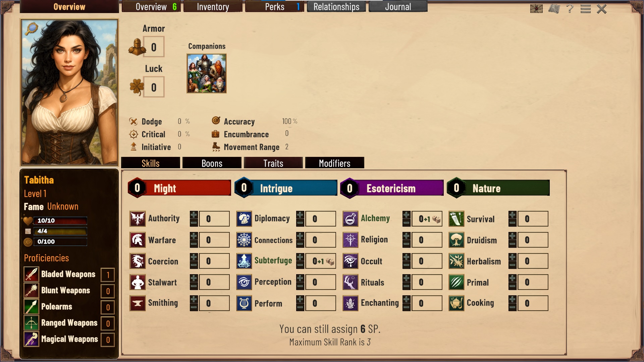Show the Traits panel
Screen dimensions: 644x362
tap(273, 163)
